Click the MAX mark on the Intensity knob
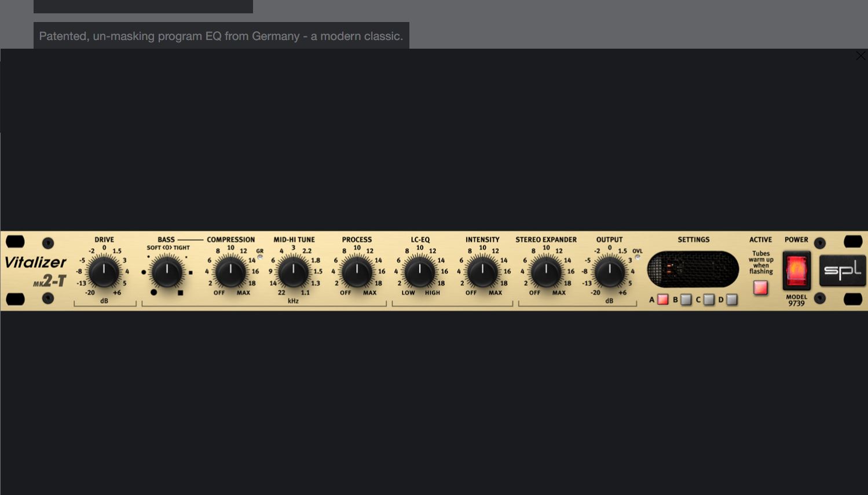 tap(495, 293)
